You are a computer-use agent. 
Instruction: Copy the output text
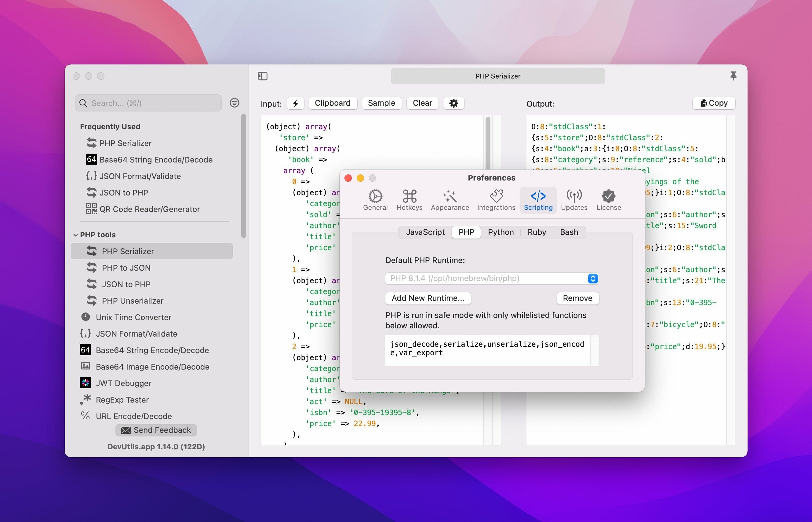(714, 103)
